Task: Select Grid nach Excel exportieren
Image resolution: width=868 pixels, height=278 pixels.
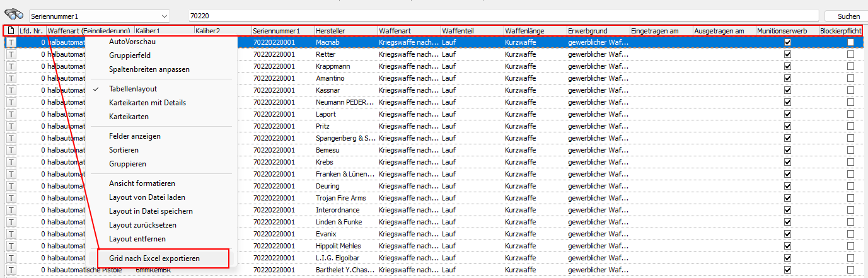Action: point(154,258)
